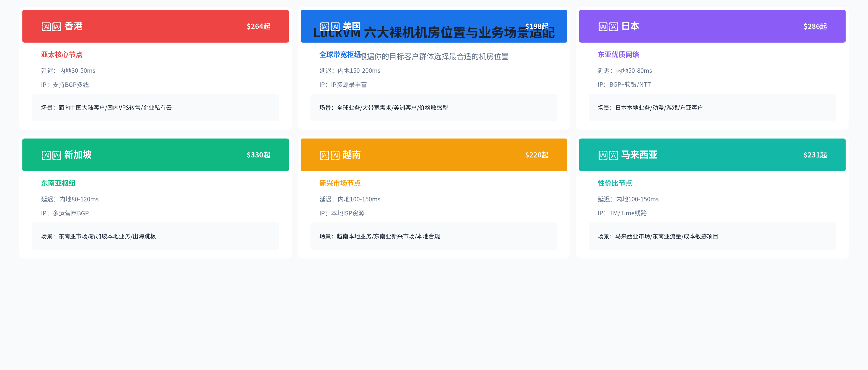868x370 pixels.
Task: Click IP：TM/Time线路 line
Action: [622, 213]
